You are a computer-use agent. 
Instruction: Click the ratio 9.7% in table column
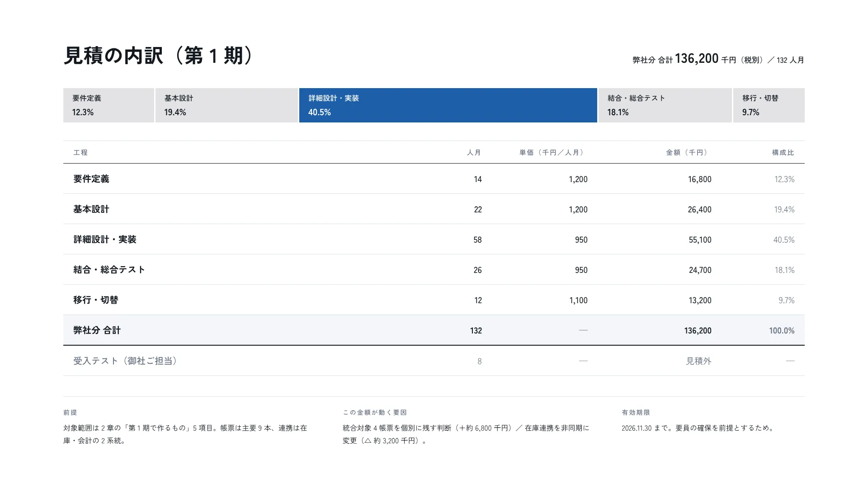pos(787,300)
